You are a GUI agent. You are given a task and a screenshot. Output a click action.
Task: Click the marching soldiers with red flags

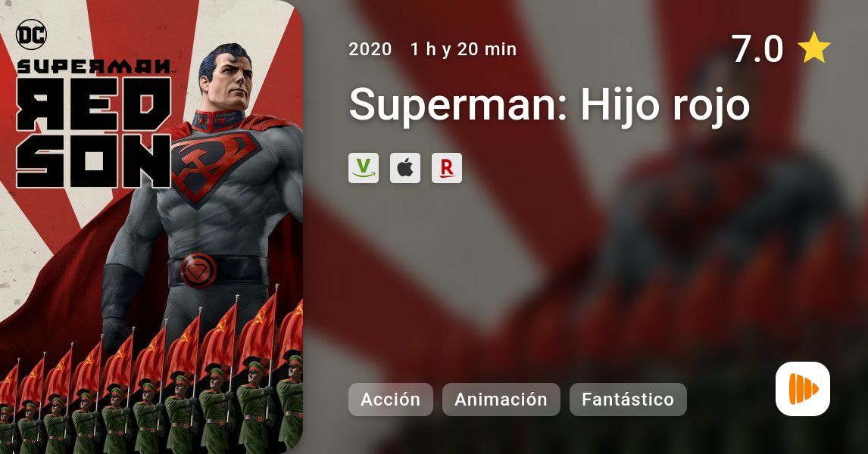151,381
